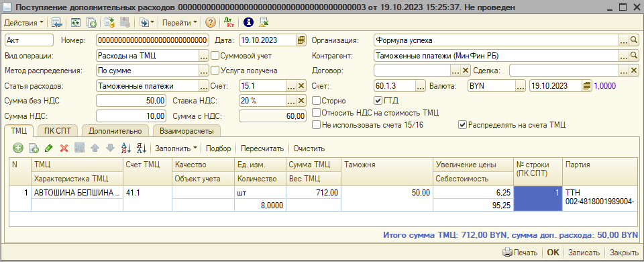Select the АВТОШИНА БЕЛШИНА cell
The image size is (644, 262).
tap(77, 193)
